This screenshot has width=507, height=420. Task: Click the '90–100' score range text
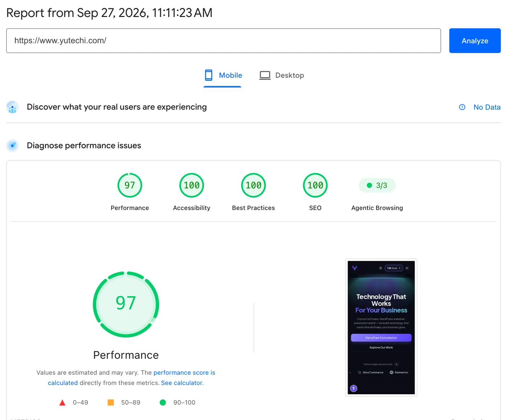click(184, 403)
